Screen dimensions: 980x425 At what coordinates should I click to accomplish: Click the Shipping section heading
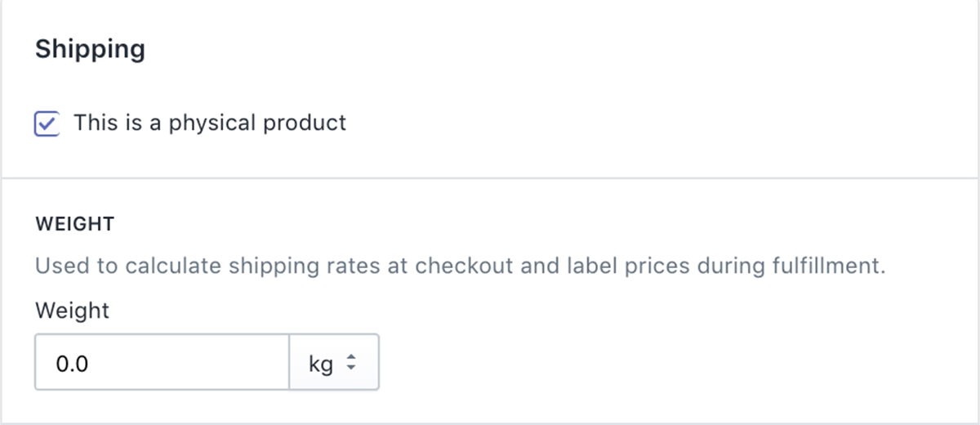pos(90,49)
